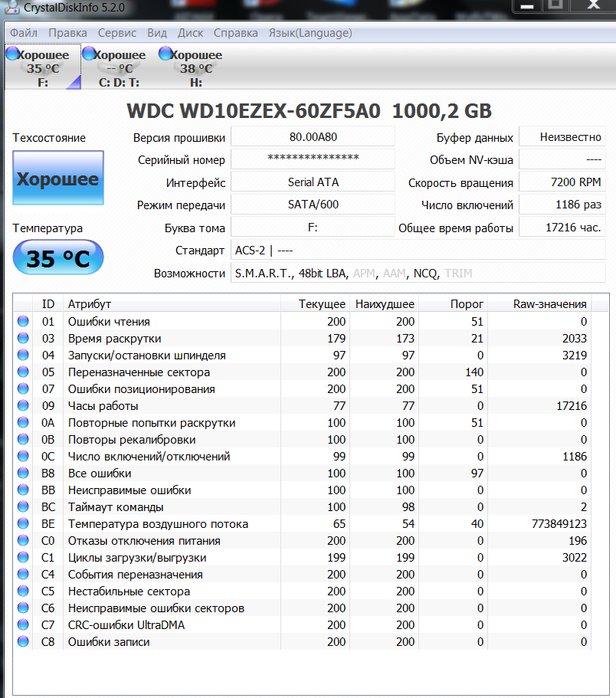Select the H: disk tab at 38 °C
Viewport: 616px width, 698px height.
pos(196,67)
